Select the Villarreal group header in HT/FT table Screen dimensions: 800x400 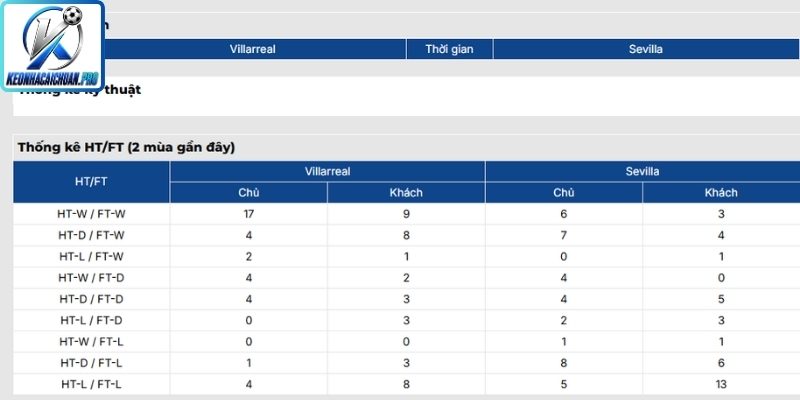(x=328, y=171)
